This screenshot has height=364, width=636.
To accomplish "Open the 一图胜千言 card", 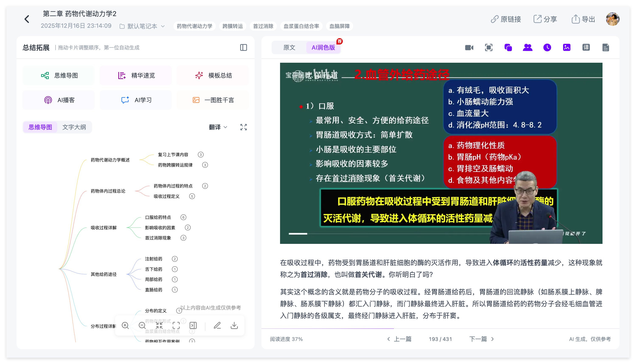I will pos(213,100).
